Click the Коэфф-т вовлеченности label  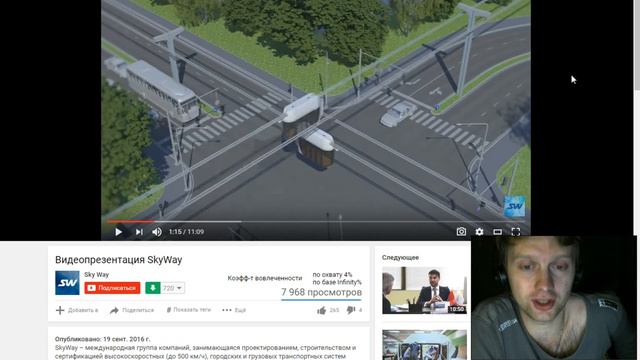coord(265,278)
